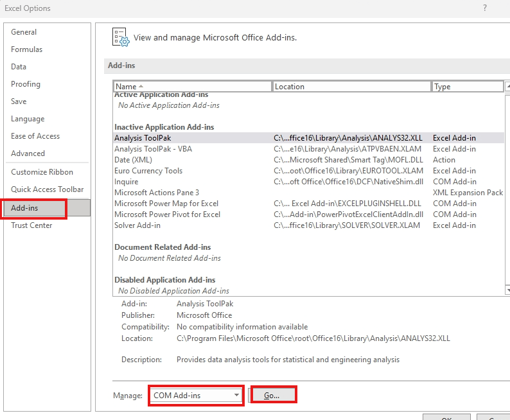Open the Formulas options category

pyautogui.click(x=27, y=49)
